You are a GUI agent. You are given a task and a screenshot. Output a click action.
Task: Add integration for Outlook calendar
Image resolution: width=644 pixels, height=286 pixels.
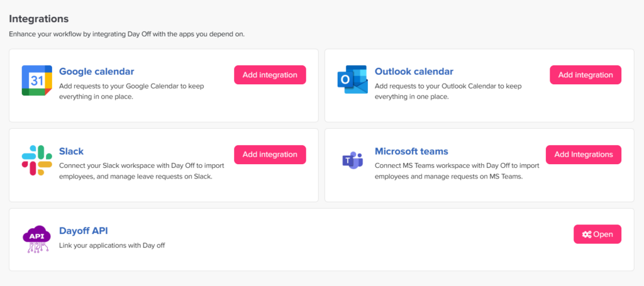pyautogui.click(x=586, y=75)
